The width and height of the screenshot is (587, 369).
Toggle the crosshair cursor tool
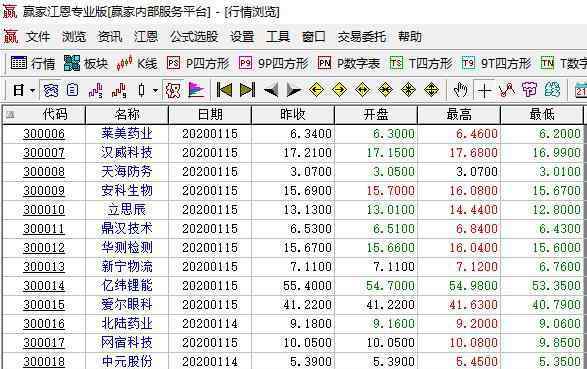pos(484,91)
